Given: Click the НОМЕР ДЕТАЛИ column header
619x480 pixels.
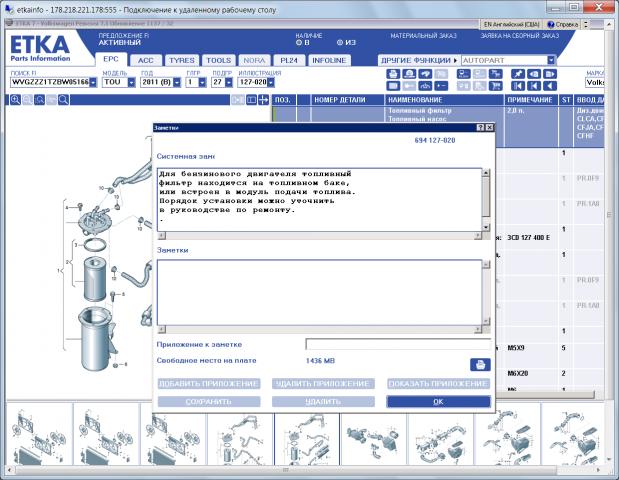Looking at the screenshot, I should coord(340,100).
